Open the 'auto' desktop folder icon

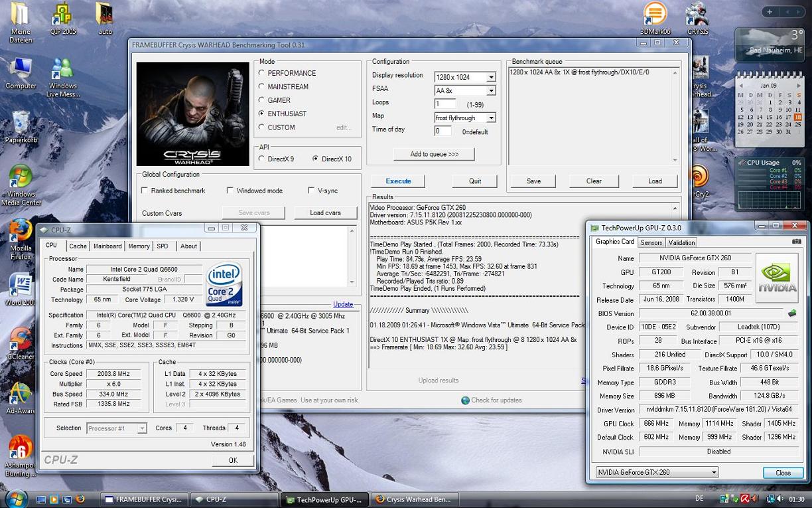point(105,19)
